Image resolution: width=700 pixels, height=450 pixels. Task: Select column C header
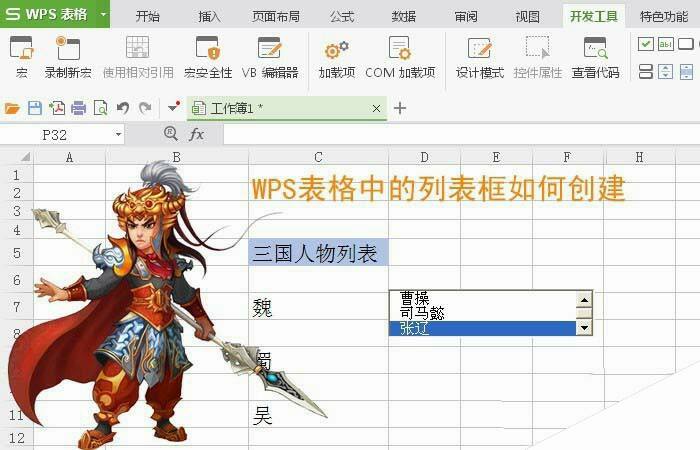tap(318, 157)
